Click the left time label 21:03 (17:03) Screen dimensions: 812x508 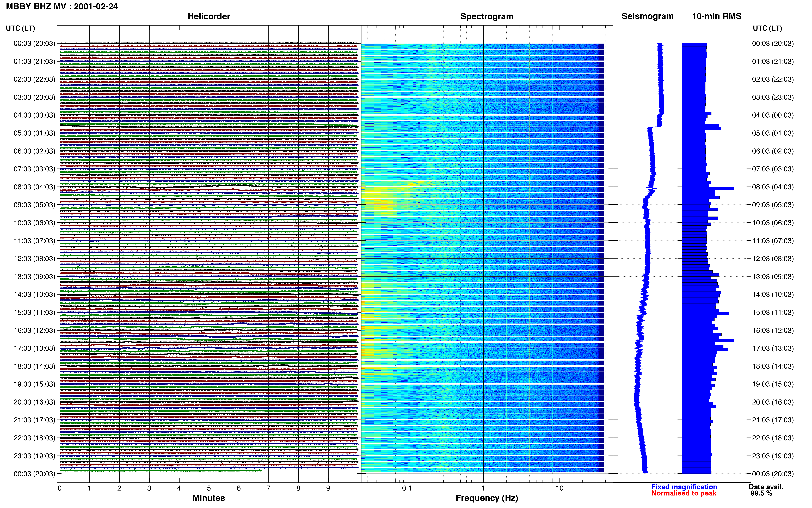[34, 420]
